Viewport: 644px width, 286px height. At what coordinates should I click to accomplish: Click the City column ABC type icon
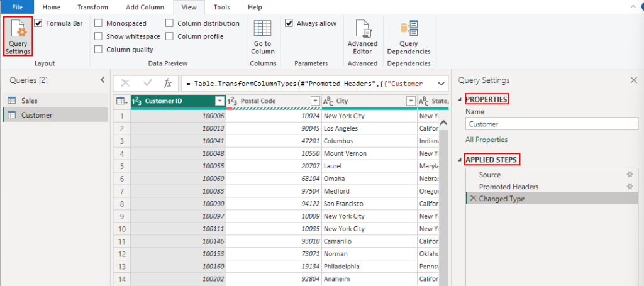click(x=328, y=101)
